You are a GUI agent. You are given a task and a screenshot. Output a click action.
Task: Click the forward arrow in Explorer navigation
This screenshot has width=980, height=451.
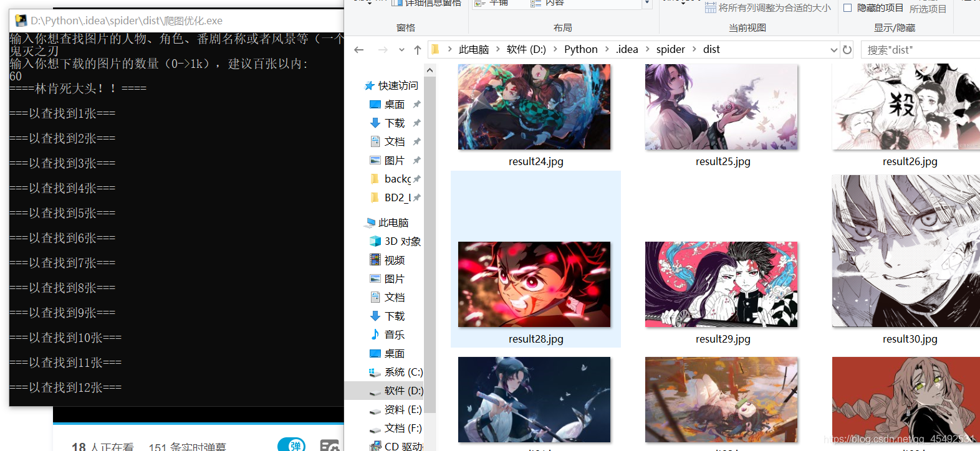382,50
